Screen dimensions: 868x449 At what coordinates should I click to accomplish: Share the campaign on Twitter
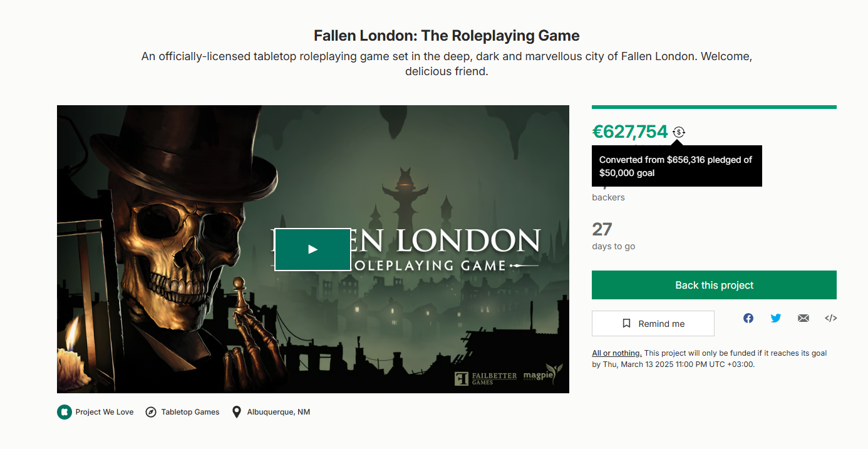pyautogui.click(x=776, y=318)
